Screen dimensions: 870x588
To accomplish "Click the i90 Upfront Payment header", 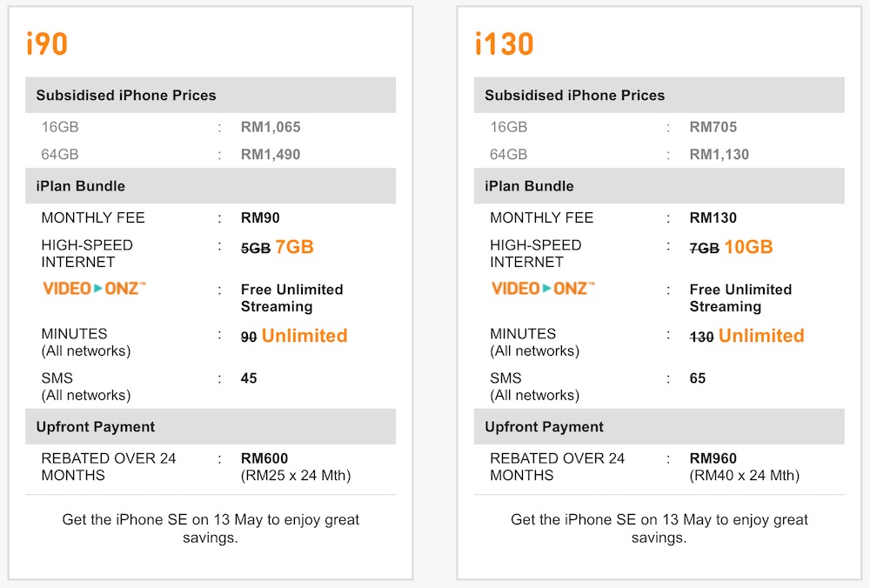I will (96, 426).
